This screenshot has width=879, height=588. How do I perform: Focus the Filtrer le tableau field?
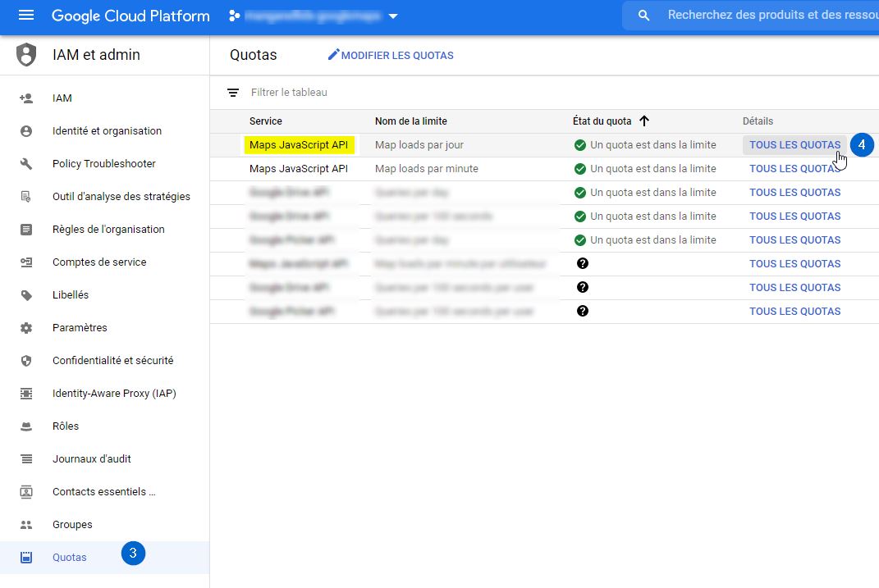(x=289, y=93)
